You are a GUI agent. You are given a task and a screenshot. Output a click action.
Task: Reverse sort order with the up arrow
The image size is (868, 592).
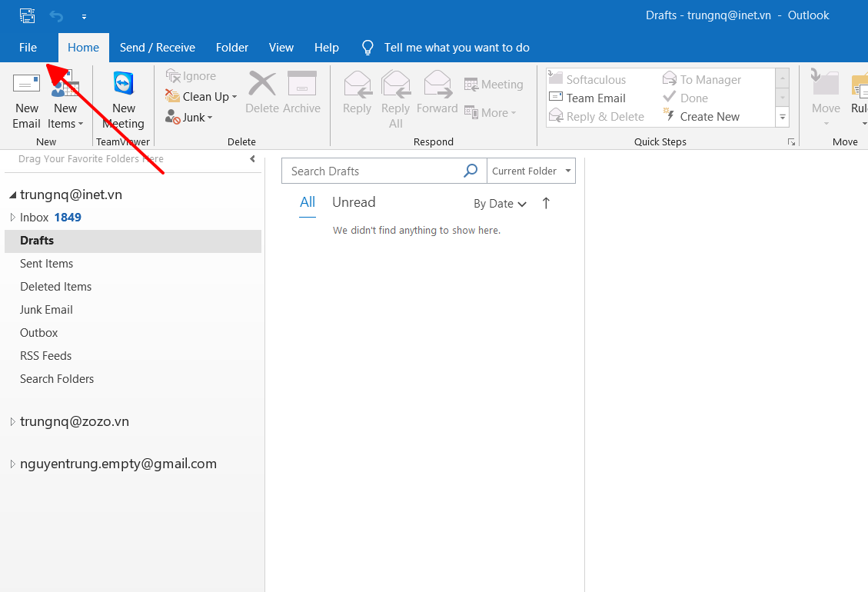tap(546, 203)
